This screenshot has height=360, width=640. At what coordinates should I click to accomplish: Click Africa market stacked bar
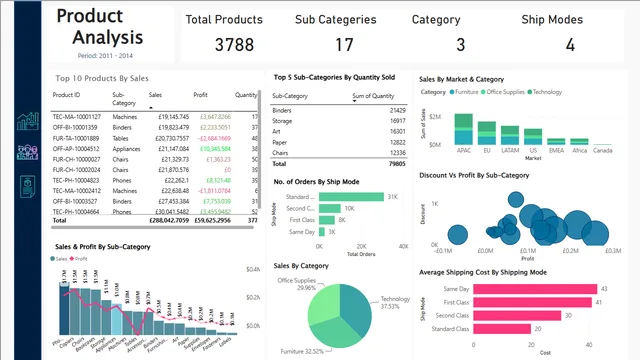pyautogui.click(x=579, y=142)
